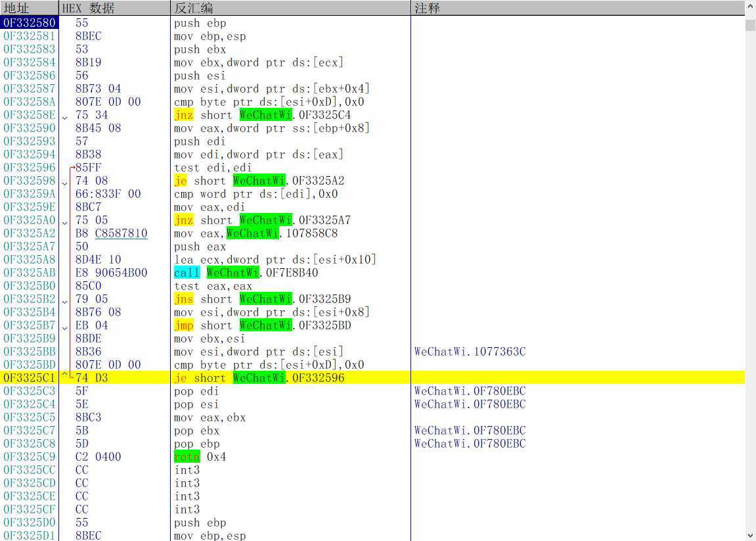Click hex bytes E8 90654B00
The image size is (756, 541).
[112, 273]
